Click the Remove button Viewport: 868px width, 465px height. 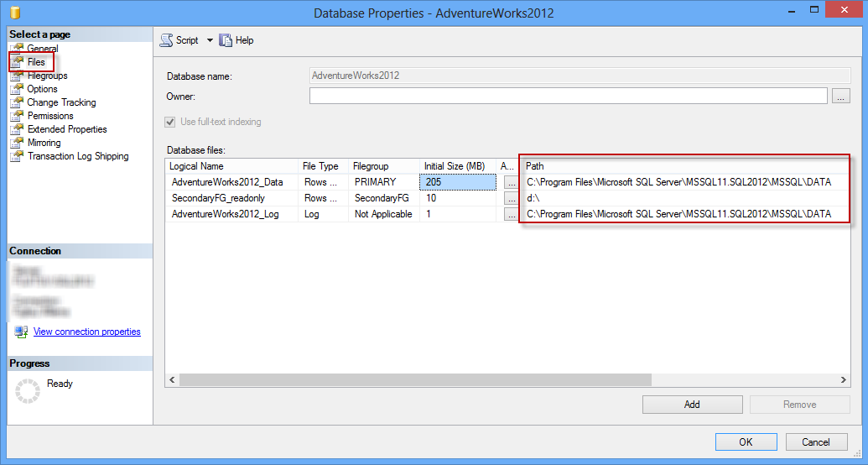800,405
